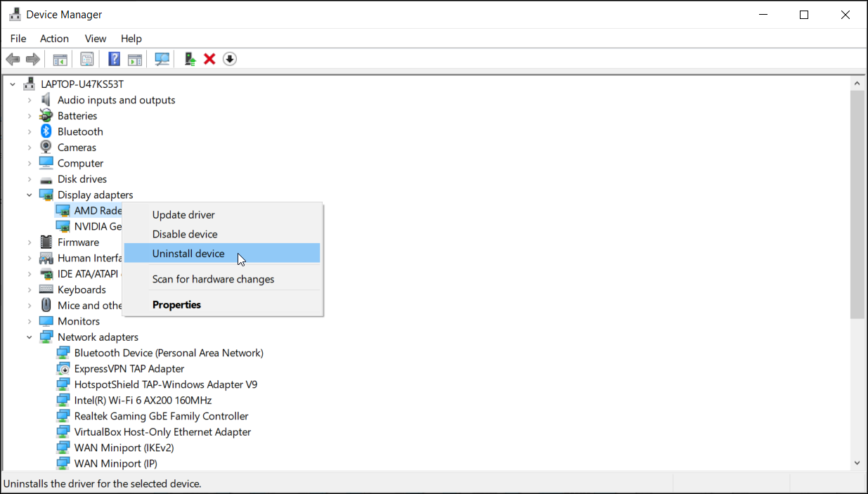Click Disable device in the context menu

(x=184, y=234)
